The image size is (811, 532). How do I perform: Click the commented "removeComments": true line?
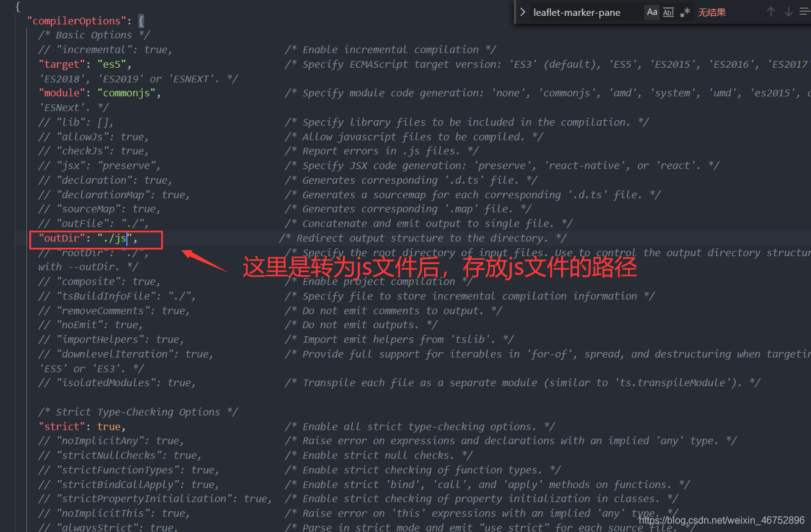114,311
